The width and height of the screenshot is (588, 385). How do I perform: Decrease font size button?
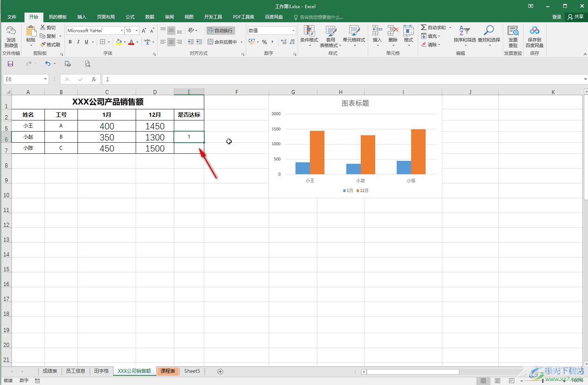[x=152, y=30]
